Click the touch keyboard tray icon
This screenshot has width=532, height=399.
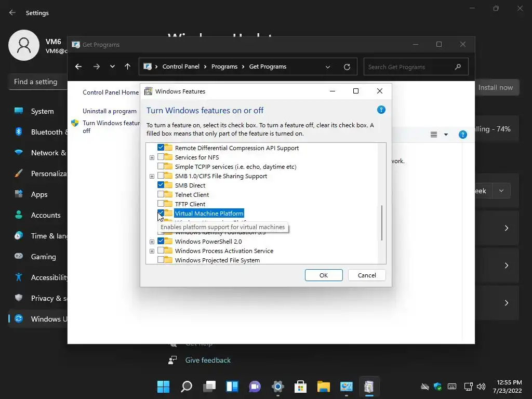(452, 387)
